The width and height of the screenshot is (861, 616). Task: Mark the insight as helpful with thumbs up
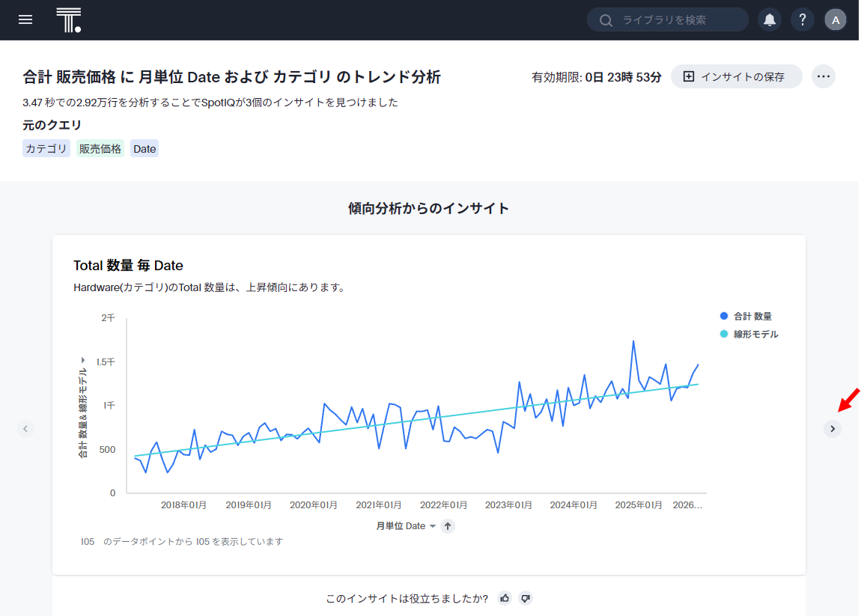point(505,598)
